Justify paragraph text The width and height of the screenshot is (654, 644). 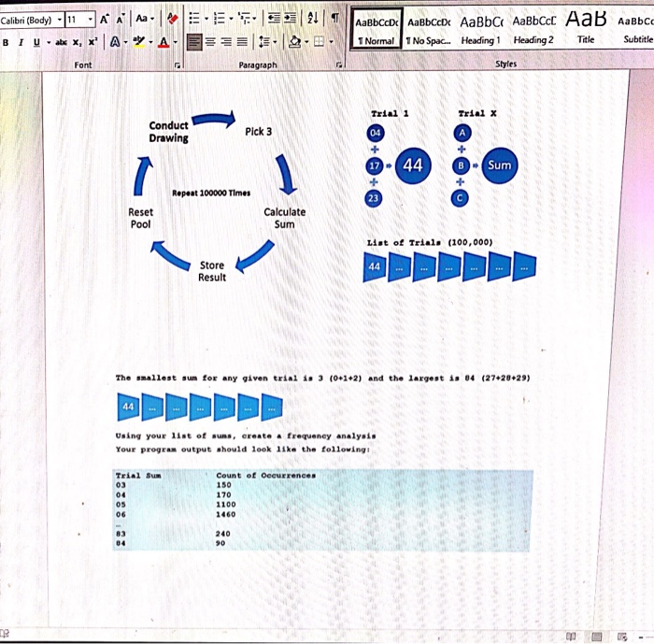(242, 42)
